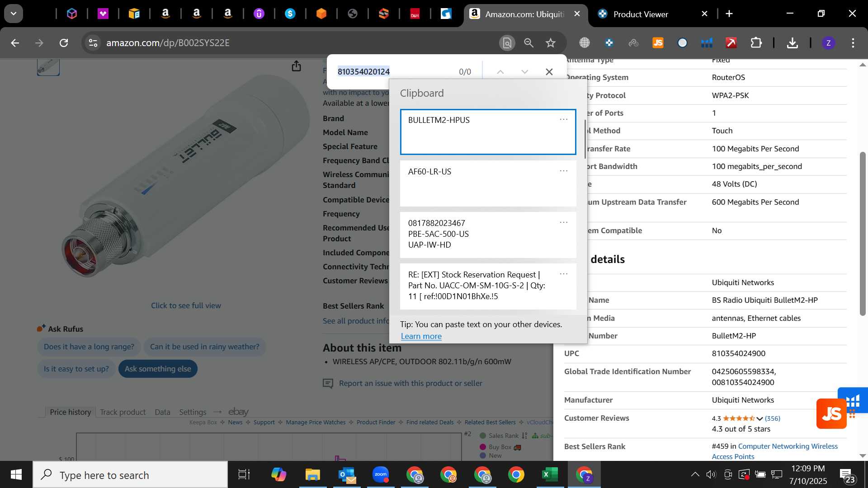The width and height of the screenshot is (868, 488).
Task: Click Ask something else button
Action: [158, 369]
